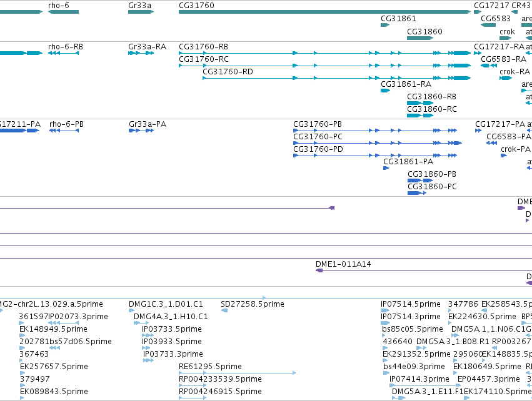Click the crok gene label

[x=507, y=32]
